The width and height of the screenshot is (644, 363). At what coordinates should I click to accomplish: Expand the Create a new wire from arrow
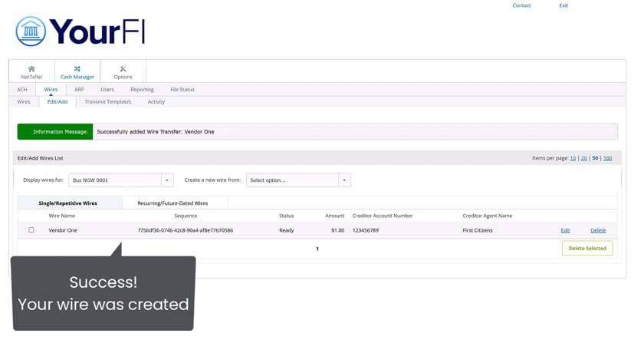pyautogui.click(x=344, y=180)
